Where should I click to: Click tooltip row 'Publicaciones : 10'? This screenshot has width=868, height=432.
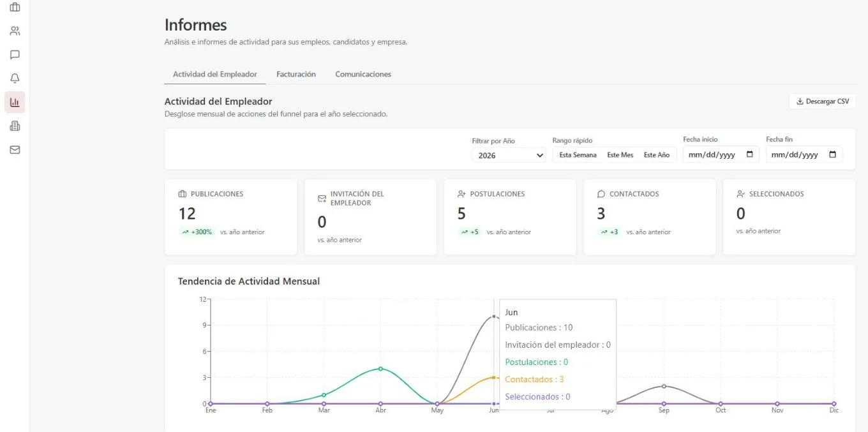click(539, 327)
